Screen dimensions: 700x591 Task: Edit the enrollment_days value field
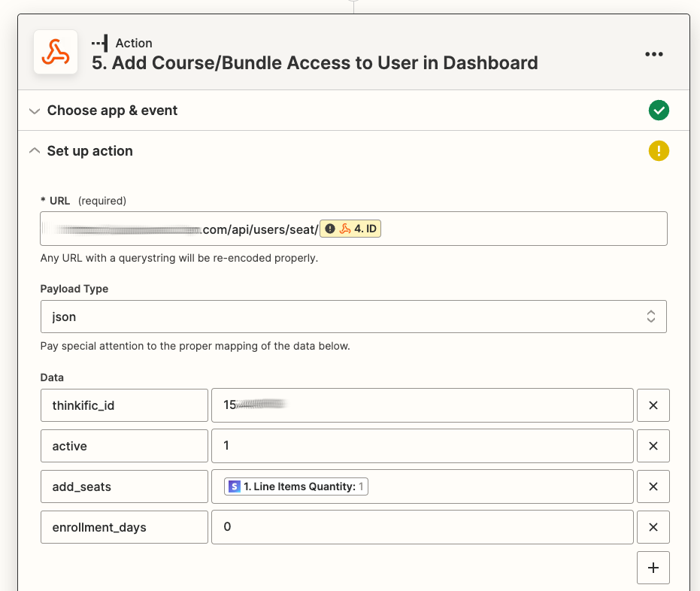point(421,527)
